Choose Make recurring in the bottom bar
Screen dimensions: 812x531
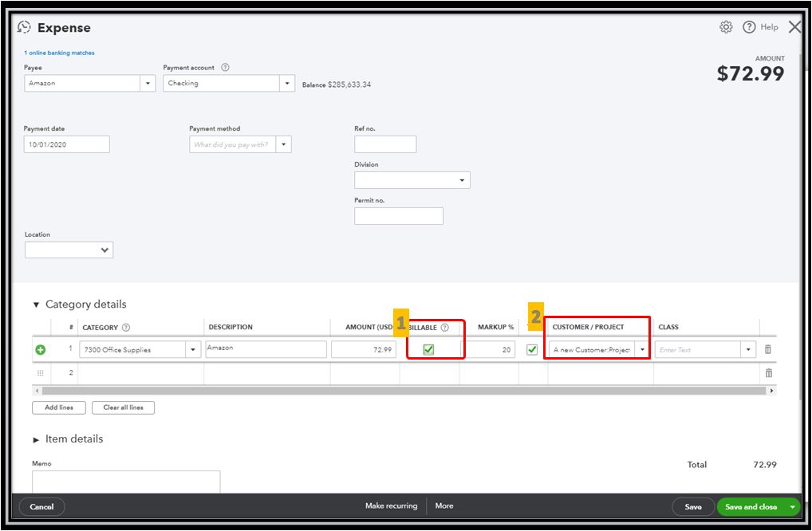(x=391, y=506)
